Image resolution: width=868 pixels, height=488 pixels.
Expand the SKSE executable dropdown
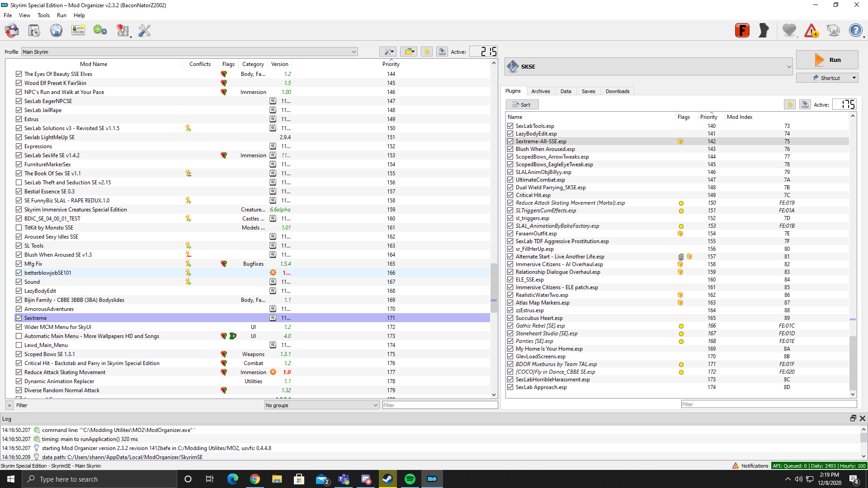pos(649,66)
